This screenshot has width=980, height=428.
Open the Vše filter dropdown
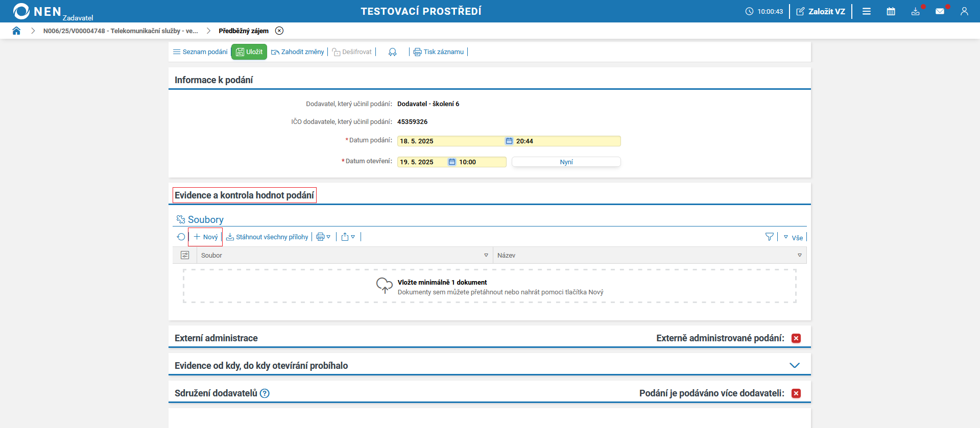793,237
